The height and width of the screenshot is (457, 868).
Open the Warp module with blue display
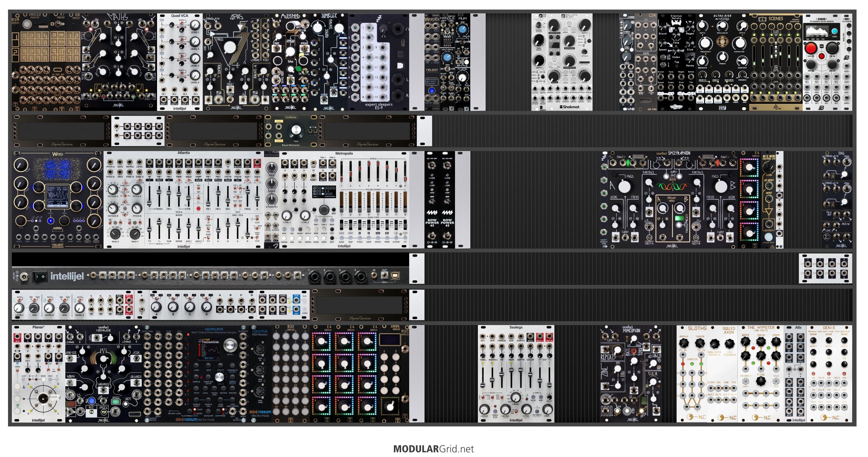point(58,200)
